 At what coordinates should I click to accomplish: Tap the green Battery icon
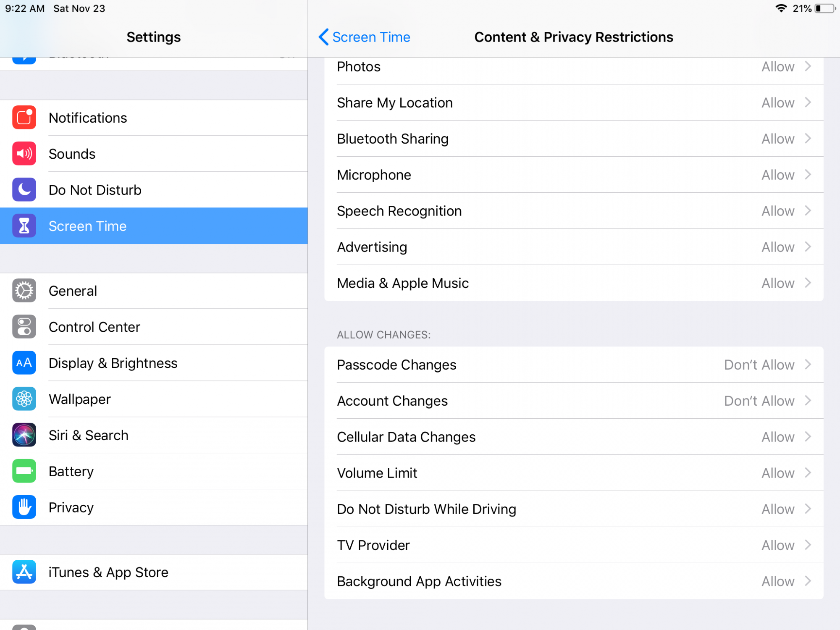tap(24, 471)
